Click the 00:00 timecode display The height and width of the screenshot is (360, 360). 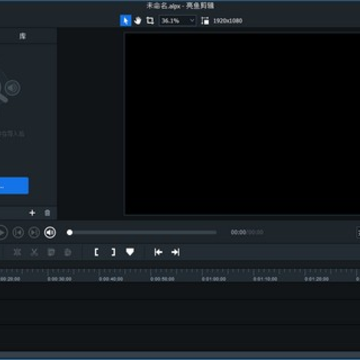[x=238, y=232]
